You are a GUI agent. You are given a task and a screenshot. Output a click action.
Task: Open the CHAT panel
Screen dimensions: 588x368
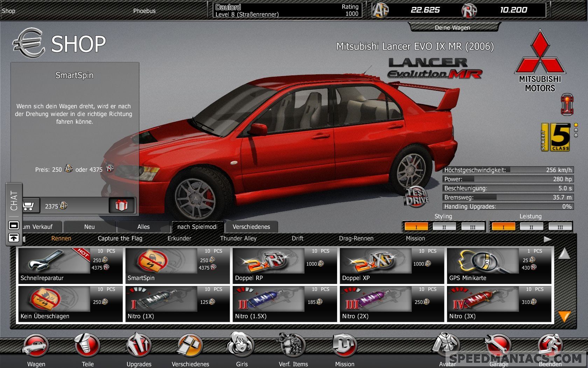[x=14, y=201]
